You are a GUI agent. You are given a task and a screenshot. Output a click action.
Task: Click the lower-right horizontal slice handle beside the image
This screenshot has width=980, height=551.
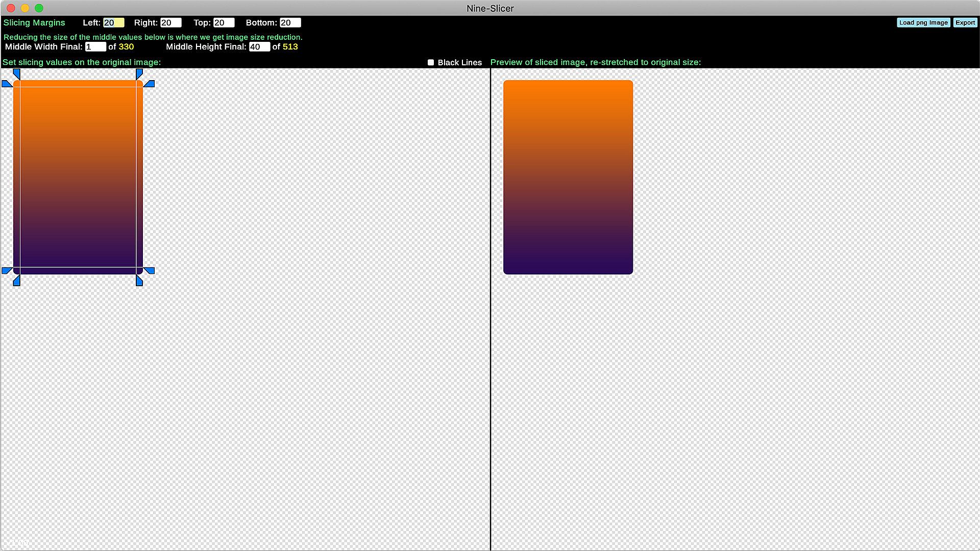click(x=149, y=270)
